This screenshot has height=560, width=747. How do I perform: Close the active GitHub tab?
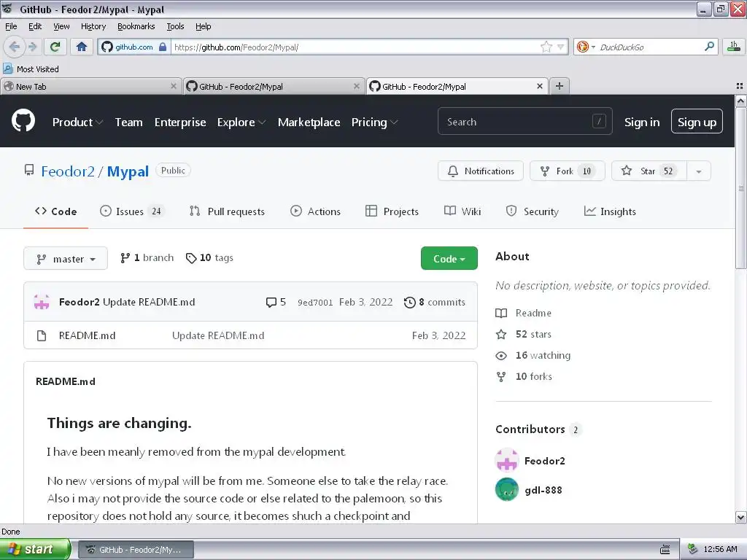click(540, 86)
